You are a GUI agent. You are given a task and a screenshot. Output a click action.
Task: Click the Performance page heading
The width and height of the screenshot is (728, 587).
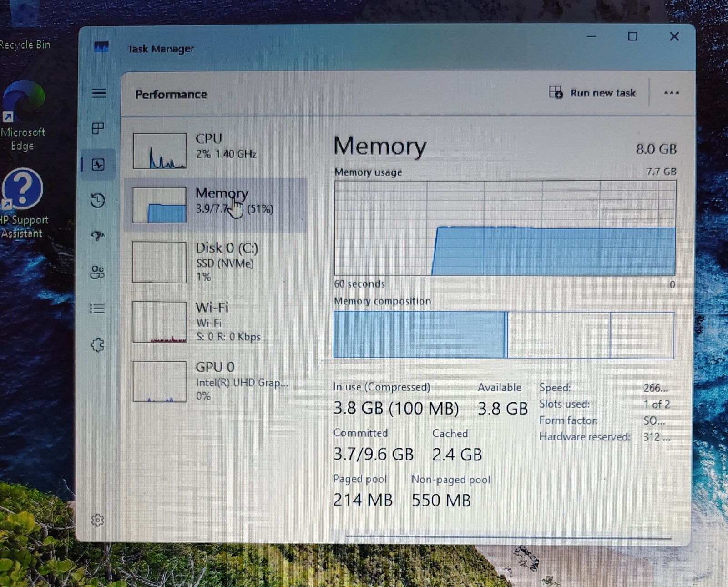pos(171,94)
